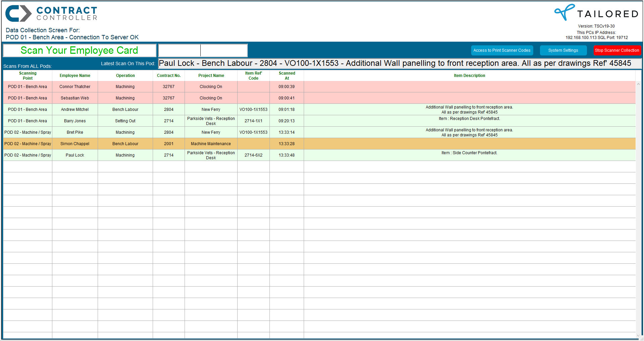Click the Tailored logo
This screenshot has height=341, width=644.
(x=596, y=12)
